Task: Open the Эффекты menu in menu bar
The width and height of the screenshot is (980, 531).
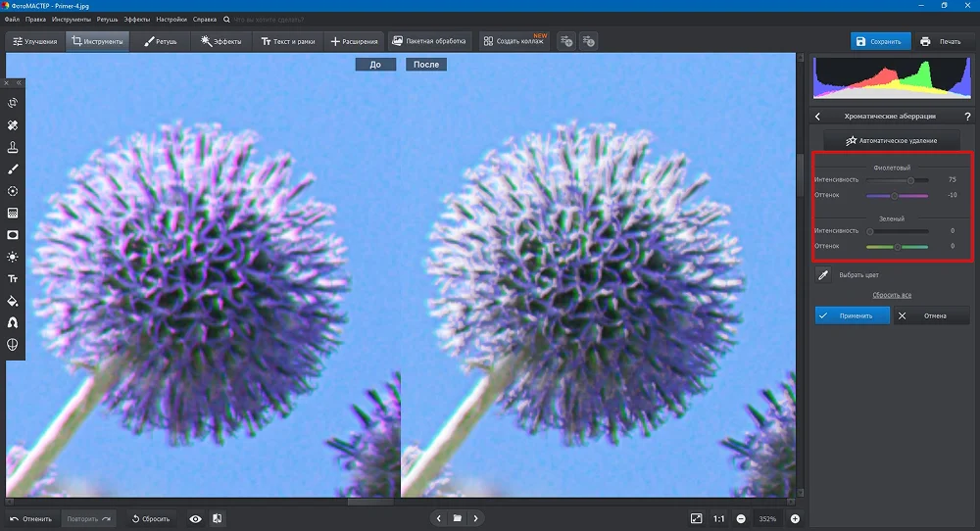Action: click(137, 20)
